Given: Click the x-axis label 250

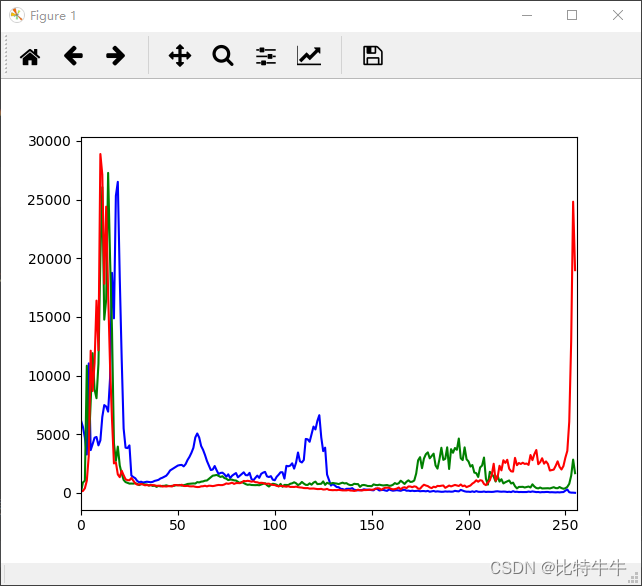Looking at the screenshot, I should (565, 525).
